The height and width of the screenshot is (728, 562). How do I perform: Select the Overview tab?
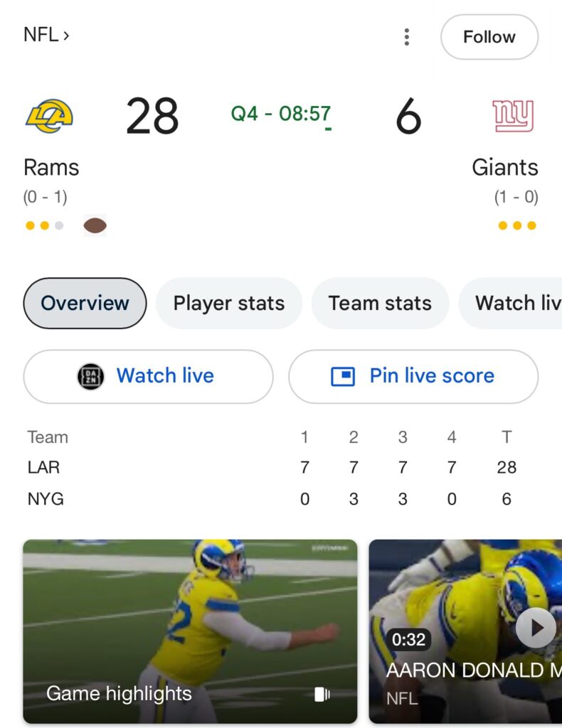(85, 303)
